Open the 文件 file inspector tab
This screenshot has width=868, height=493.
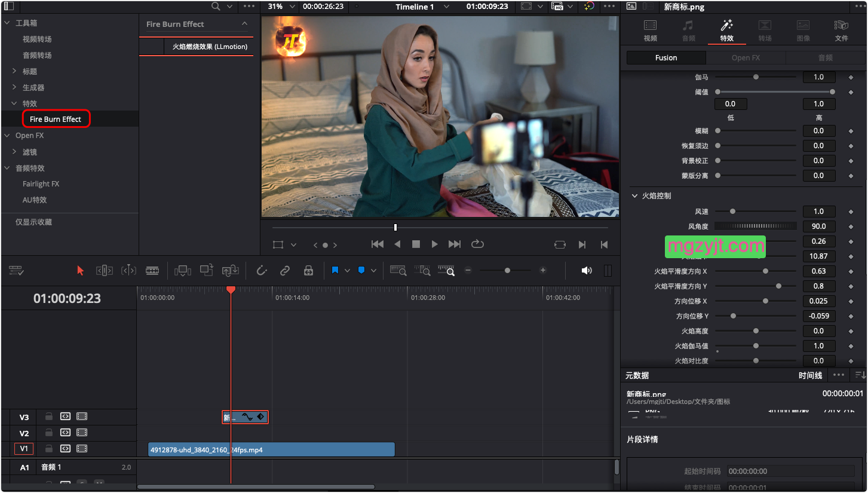pyautogui.click(x=841, y=30)
